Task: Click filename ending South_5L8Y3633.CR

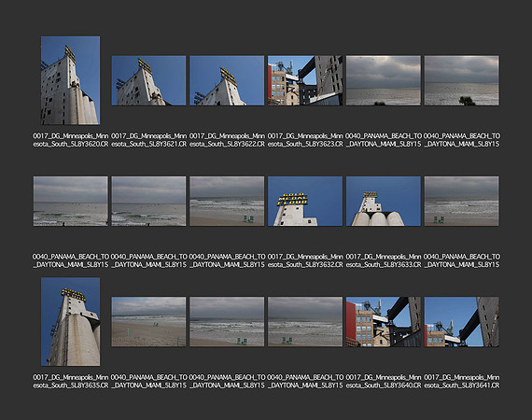Action: click(x=384, y=260)
